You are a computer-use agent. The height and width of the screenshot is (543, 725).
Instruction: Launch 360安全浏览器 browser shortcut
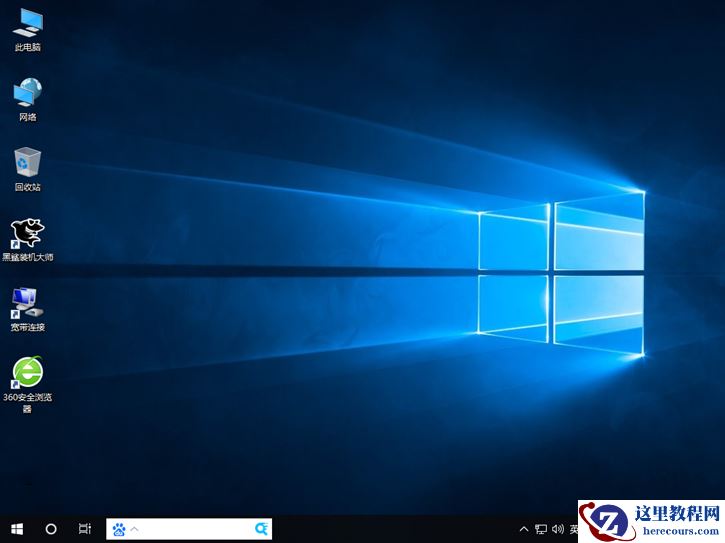pyautogui.click(x=28, y=384)
